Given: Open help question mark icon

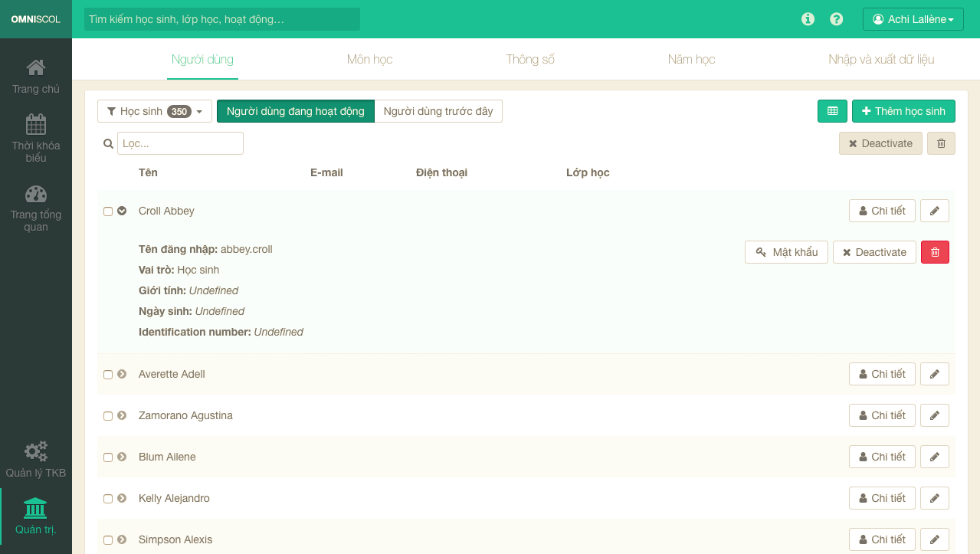Looking at the screenshot, I should pyautogui.click(x=837, y=19).
